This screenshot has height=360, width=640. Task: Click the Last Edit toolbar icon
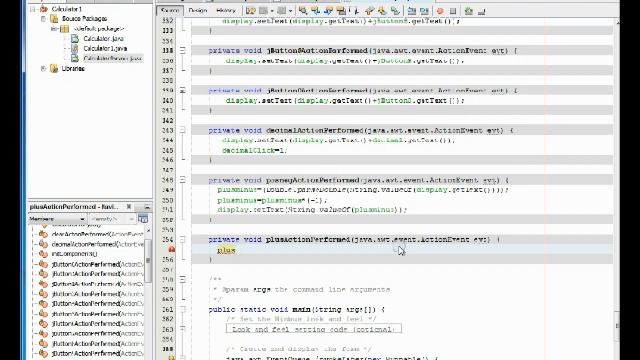click(x=251, y=11)
